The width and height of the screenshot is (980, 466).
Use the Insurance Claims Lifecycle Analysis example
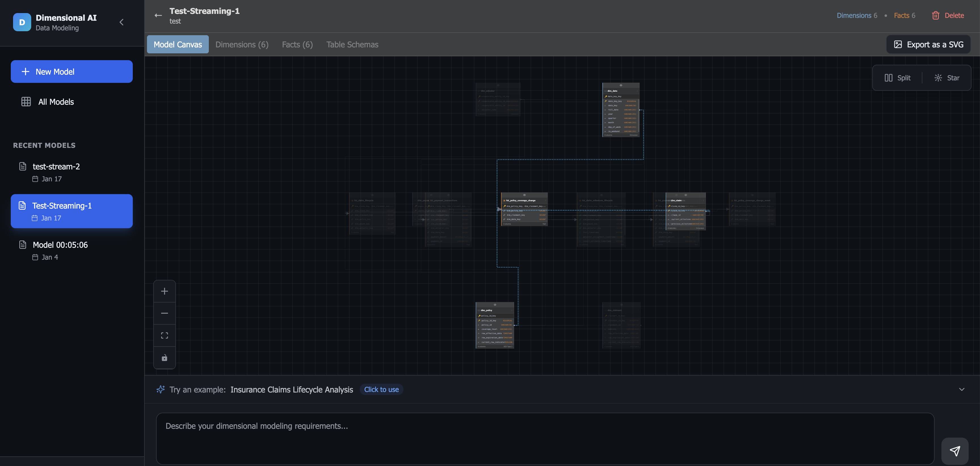pos(381,389)
